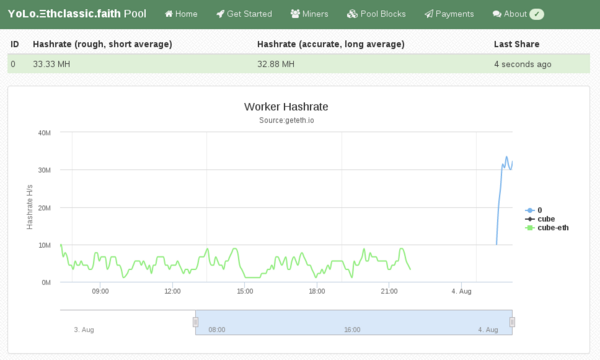600x360 pixels.
Task: Toggle the 'cube-eth' series in legend
Action: point(547,228)
